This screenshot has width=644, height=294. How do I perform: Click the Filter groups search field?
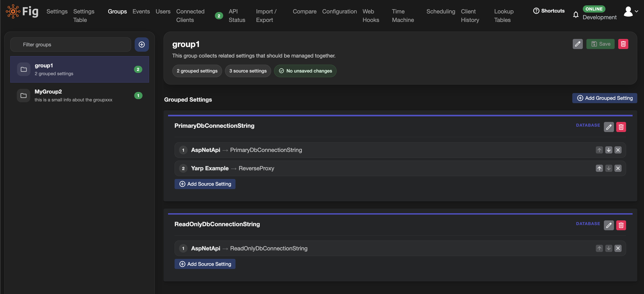pos(70,45)
